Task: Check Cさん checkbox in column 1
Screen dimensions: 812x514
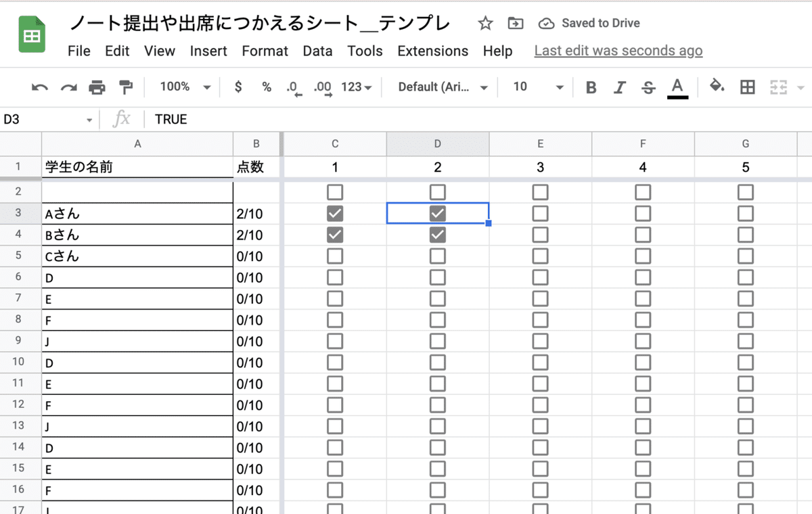Action: point(334,256)
